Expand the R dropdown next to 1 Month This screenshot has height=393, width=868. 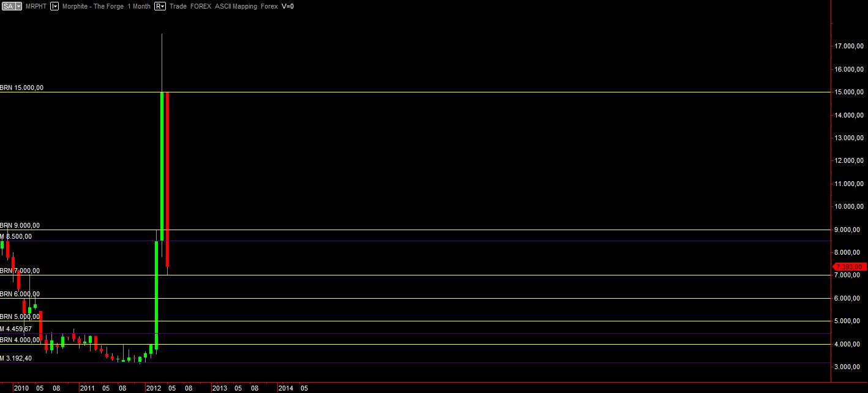pyautogui.click(x=160, y=6)
